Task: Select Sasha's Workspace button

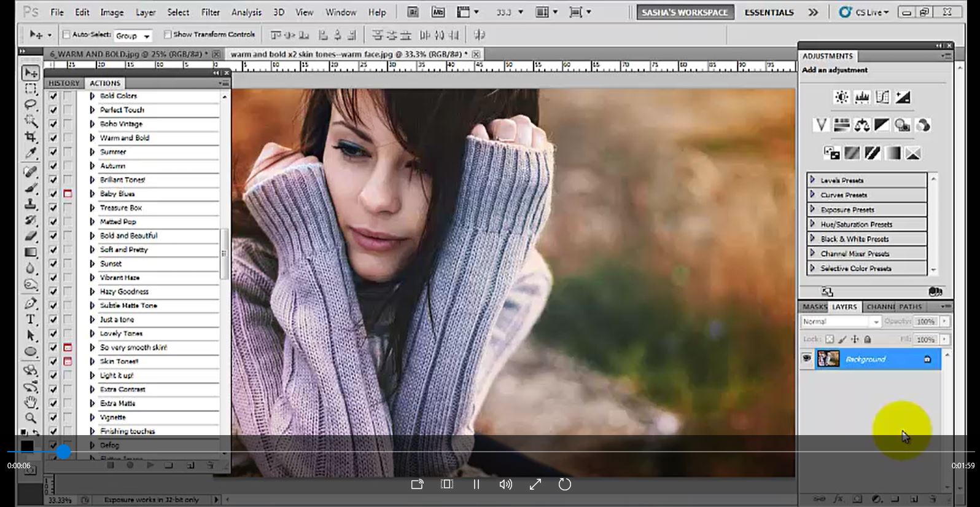Action: tap(685, 12)
